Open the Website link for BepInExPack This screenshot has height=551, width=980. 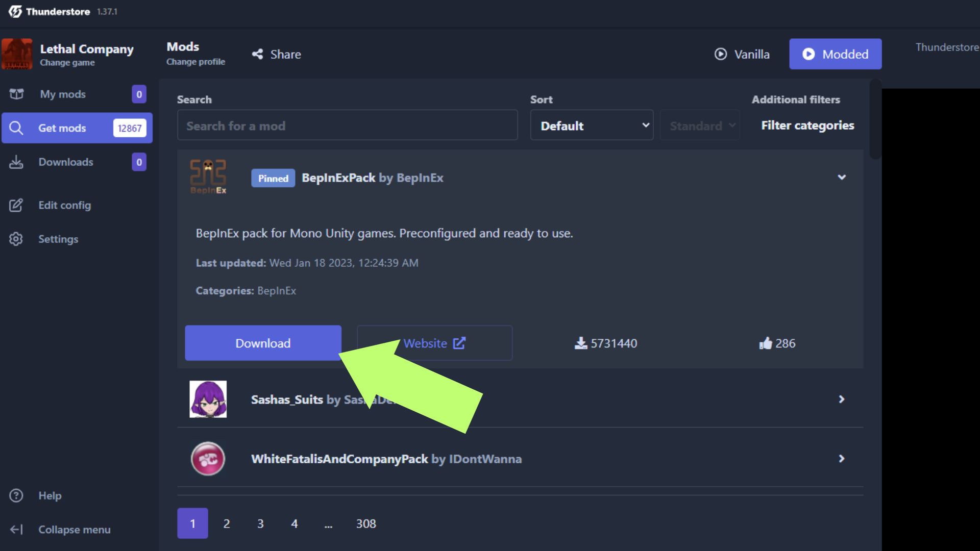[x=433, y=343]
